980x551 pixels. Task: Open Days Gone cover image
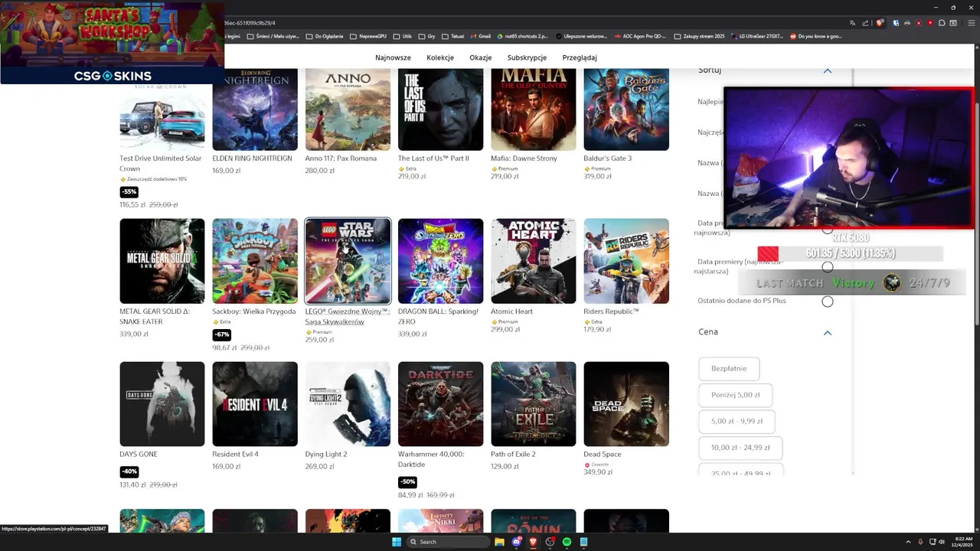pos(162,404)
